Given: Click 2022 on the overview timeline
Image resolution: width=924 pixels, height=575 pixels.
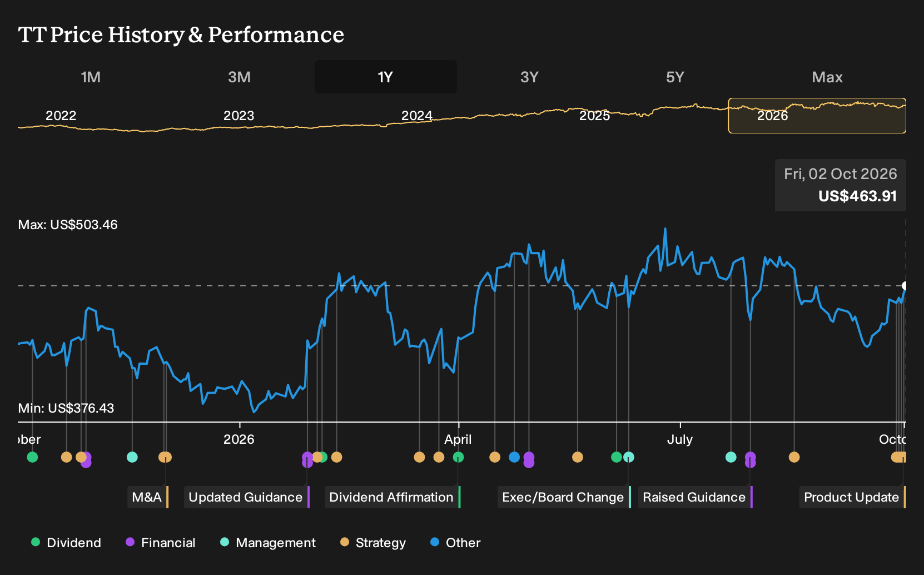Looking at the screenshot, I should (61, 116).
